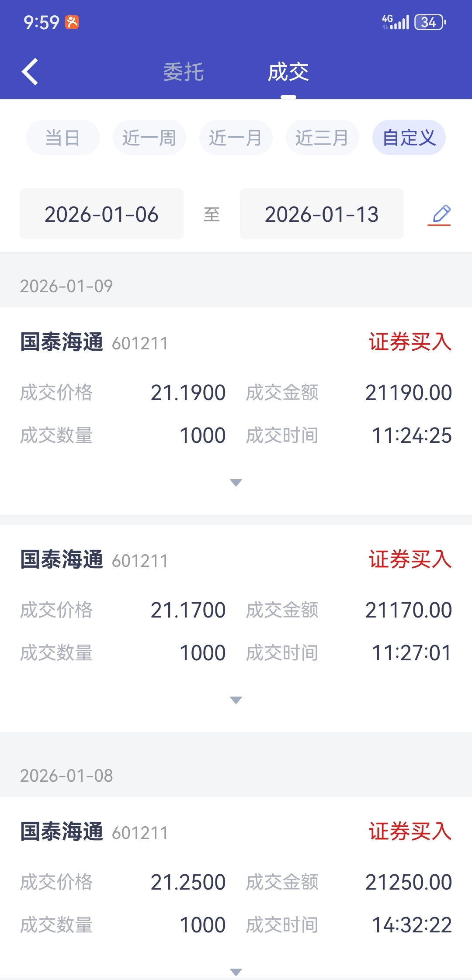Open end date field 2026-01-13

322,214
